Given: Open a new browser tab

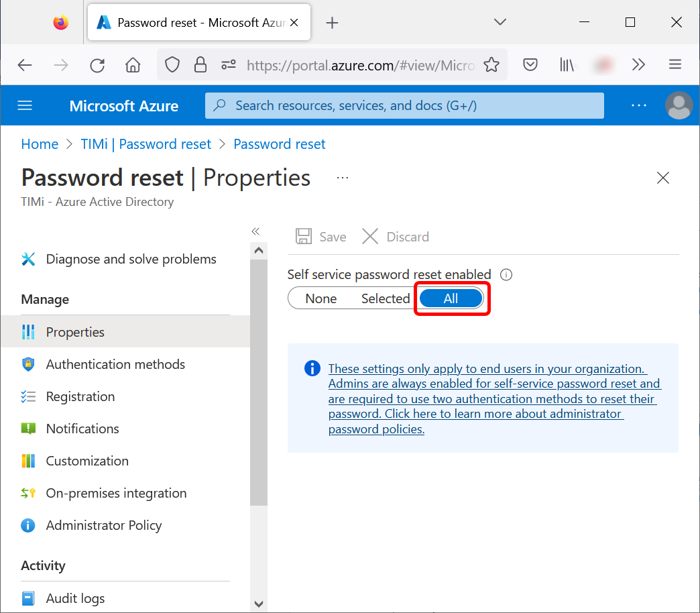Looking at the screenshot, I should click(x=332, y=22).
